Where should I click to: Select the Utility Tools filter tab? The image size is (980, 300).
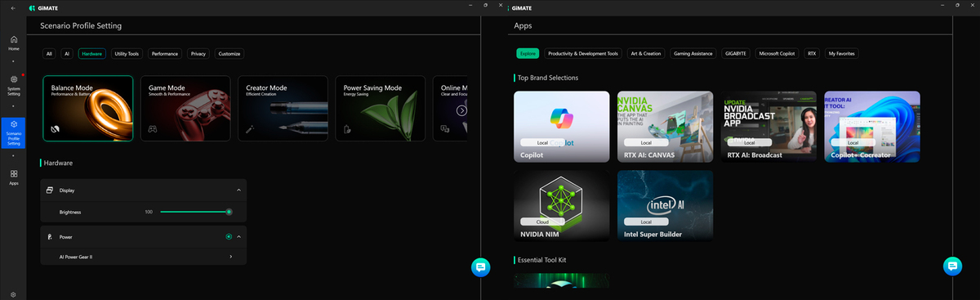point(127,54)
